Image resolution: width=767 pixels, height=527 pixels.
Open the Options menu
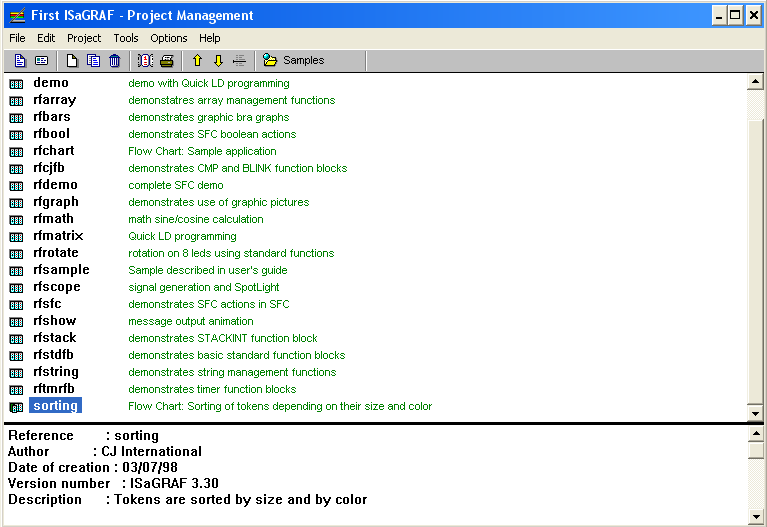[x=169, y=38]
